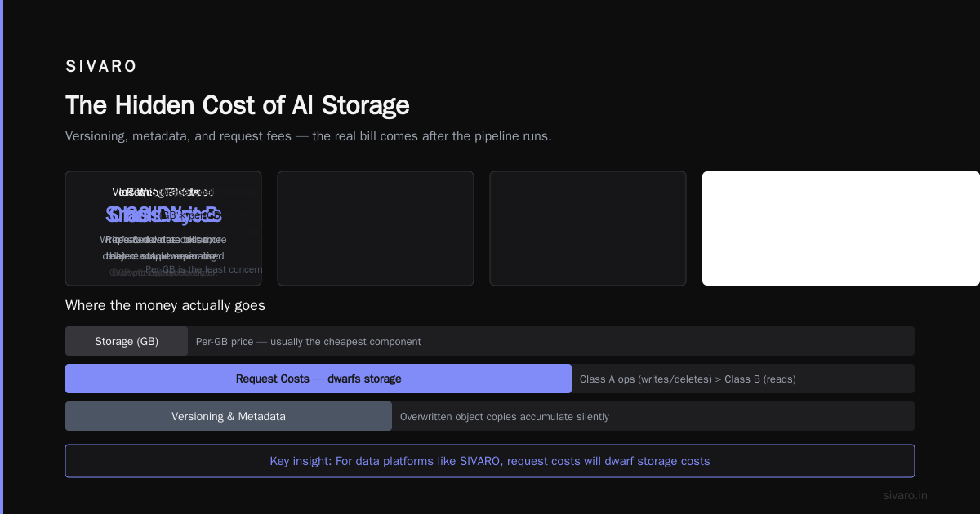Open the sivaro.in link
980x514 pixels.
point(905,495)
